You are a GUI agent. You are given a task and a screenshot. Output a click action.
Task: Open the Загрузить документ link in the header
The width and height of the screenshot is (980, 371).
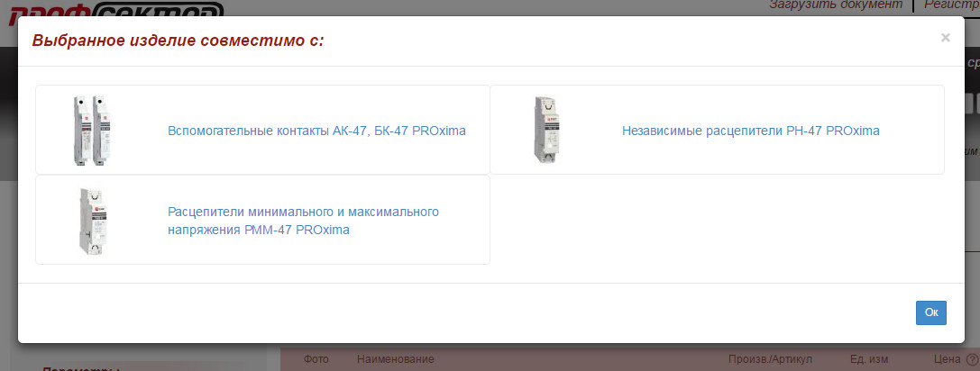point(836,5)
